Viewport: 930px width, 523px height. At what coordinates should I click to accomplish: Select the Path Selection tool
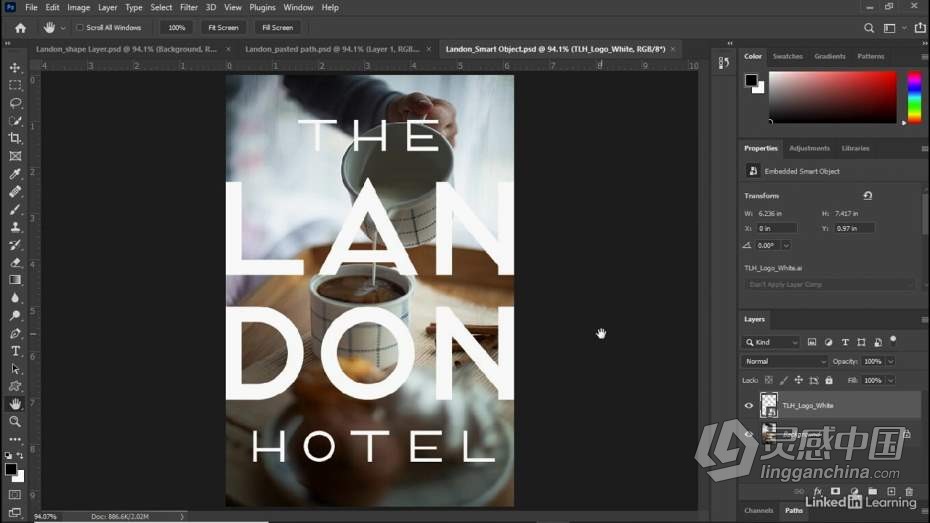point(15,369)
